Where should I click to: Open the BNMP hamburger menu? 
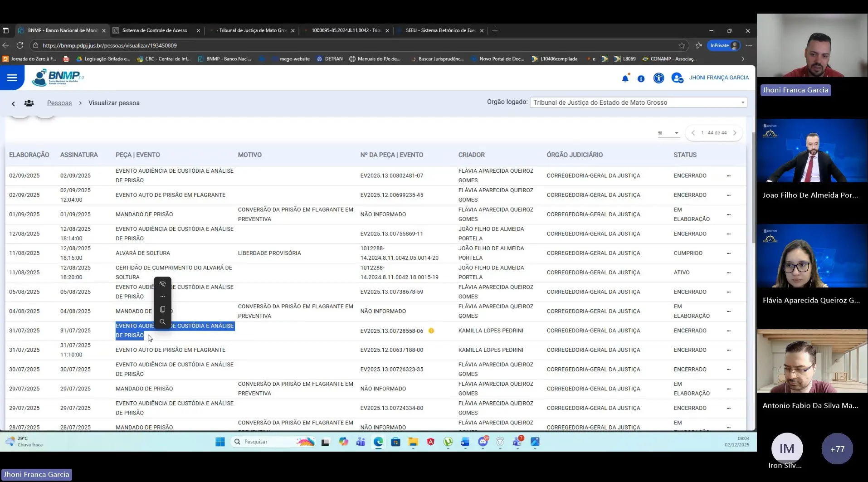(x=12, y=78)
